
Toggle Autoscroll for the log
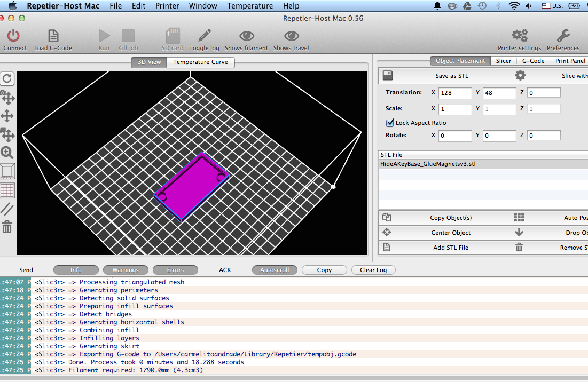[275, 270]
